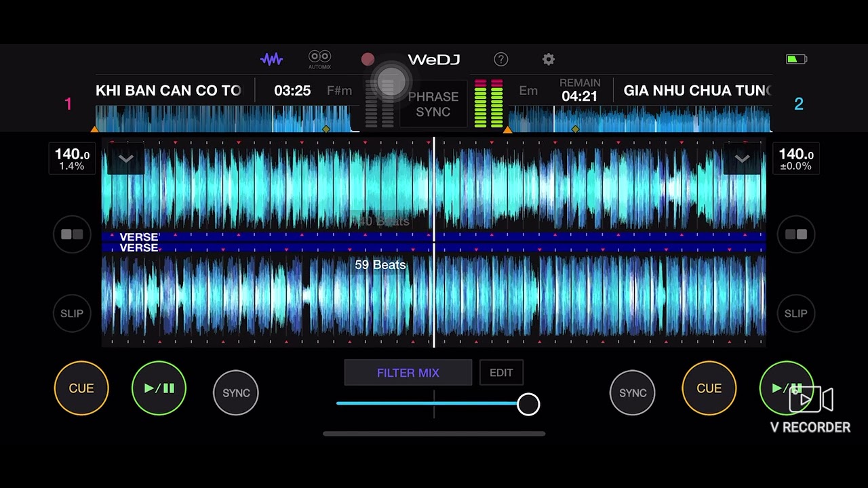Viewport: 868px width, 488px height.
Task: Tap the WeDJ logo
Action: click(x=434, y=60)
